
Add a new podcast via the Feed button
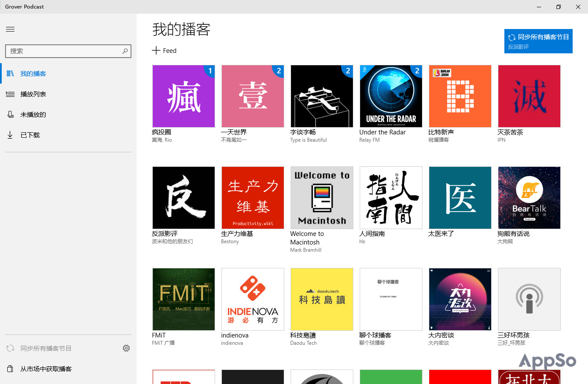pos(164,50)
